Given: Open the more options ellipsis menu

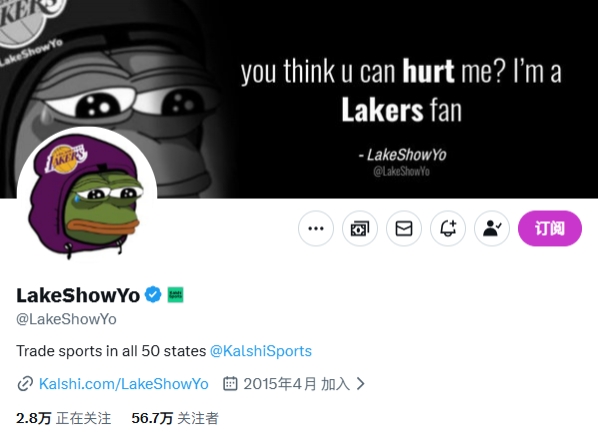Looking at the screenshot, I should 316,228.
